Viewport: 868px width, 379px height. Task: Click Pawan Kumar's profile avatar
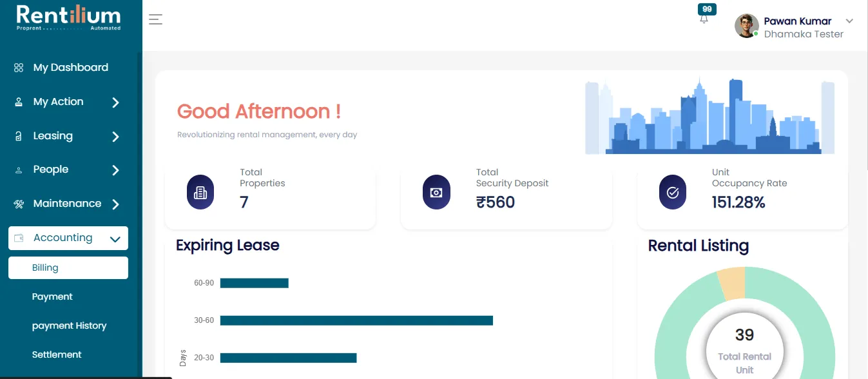(747, 26)
